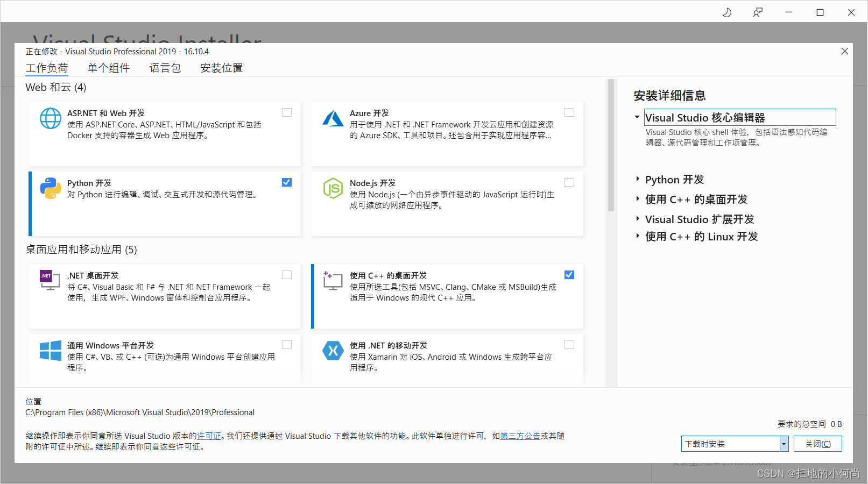Click the 安装详细信息 heading
Image resolution: width=868 pixels, height=484 pixels.
click(669, 95)
